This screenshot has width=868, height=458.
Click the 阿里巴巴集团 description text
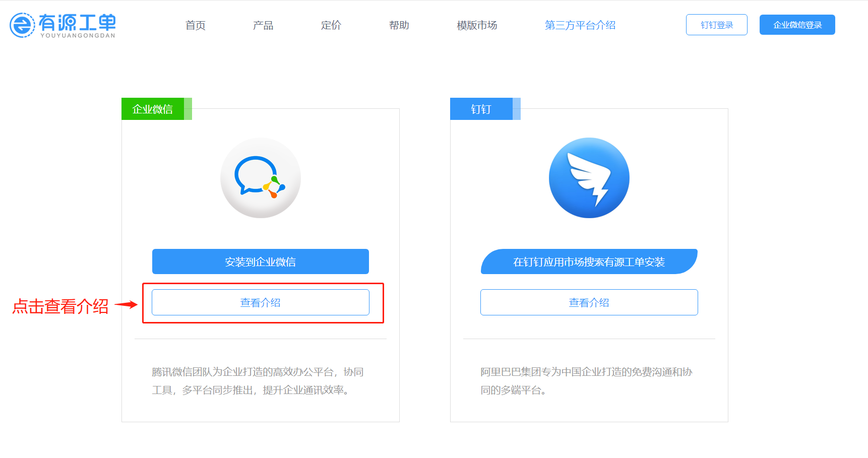click(x=586, y=381)
